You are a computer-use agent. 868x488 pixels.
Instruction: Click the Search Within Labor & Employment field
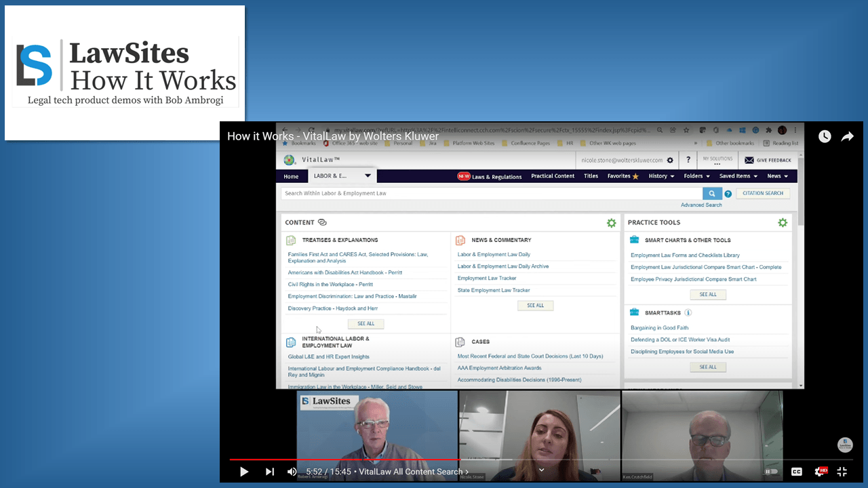point(492,193)
